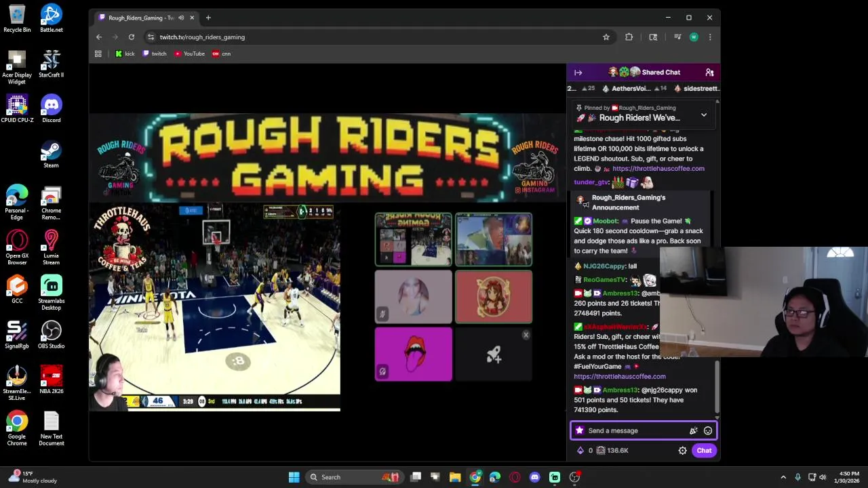Focus the Send a message field
868x488 pixels.
[x=636, y=430]
